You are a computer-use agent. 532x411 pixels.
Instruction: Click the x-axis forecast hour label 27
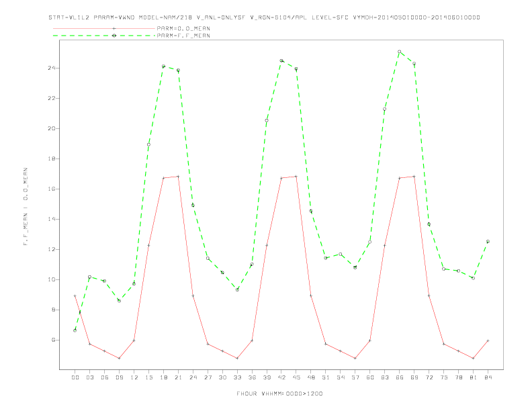point(208,377)
